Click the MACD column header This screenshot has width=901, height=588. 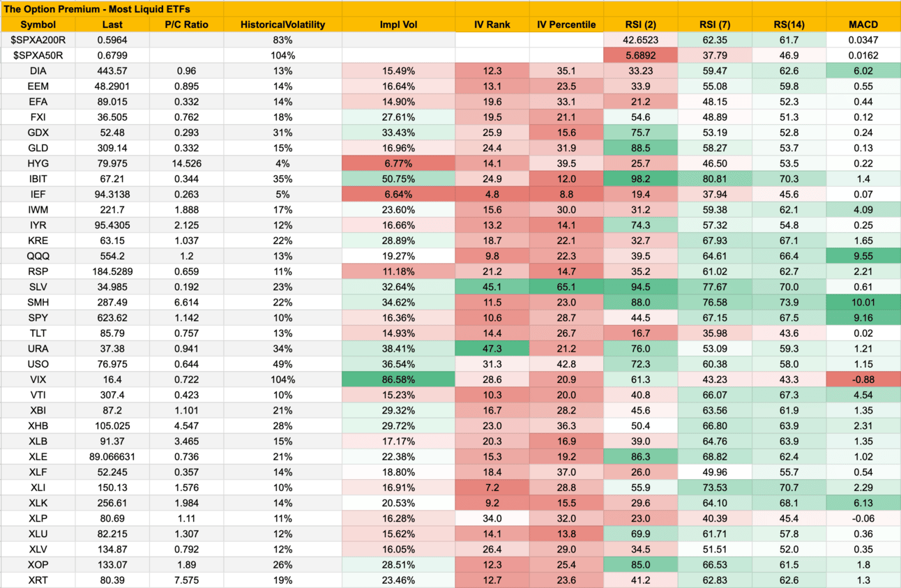863,24
